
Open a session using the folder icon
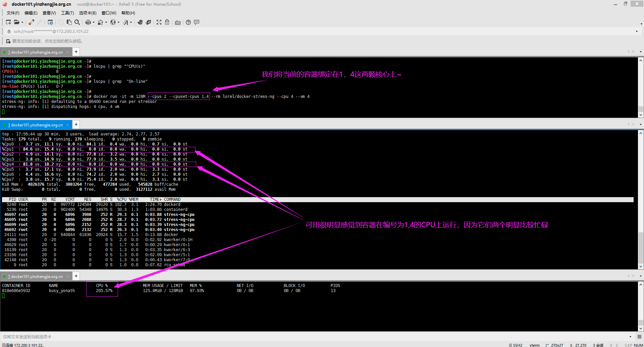click(16, 22)
